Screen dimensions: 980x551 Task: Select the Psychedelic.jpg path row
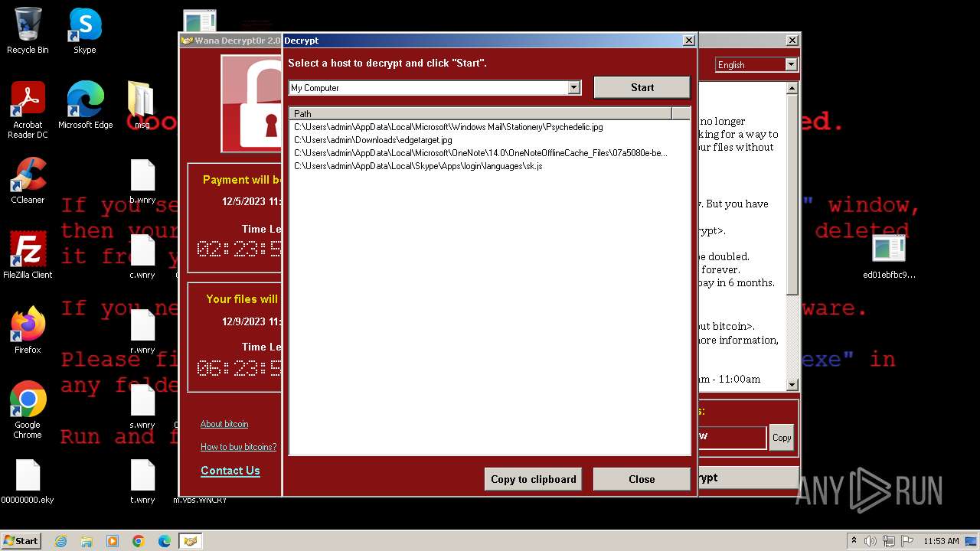point(490,127)
